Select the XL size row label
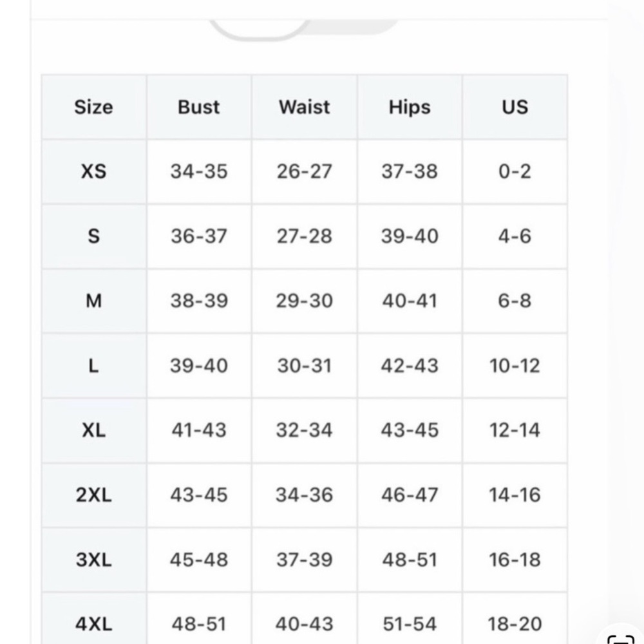 94,430
